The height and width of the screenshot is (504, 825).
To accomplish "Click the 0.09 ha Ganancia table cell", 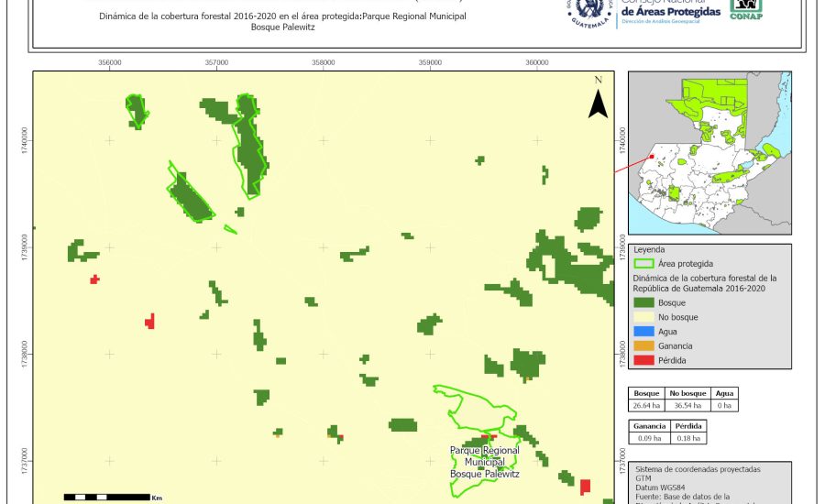I will (648, 439).
